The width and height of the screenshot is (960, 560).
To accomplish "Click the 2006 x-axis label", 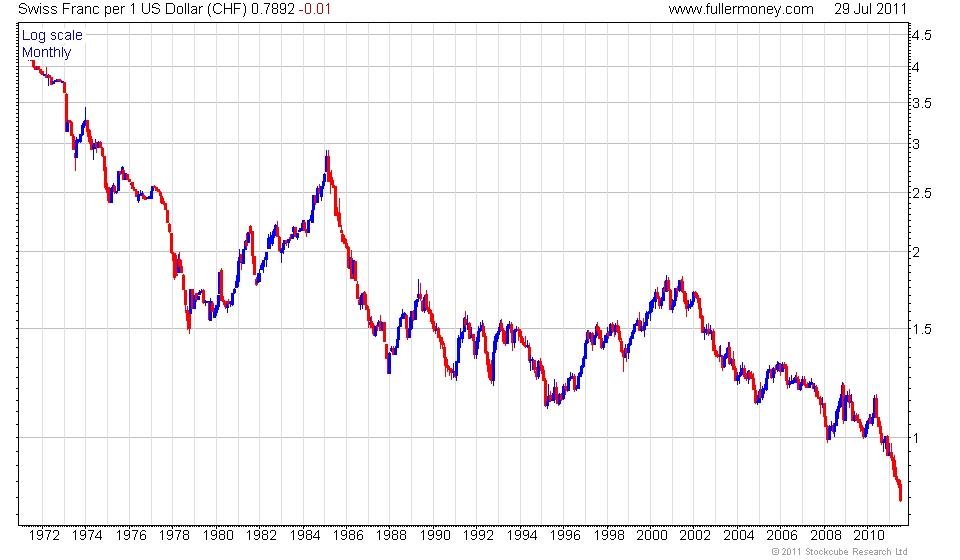I will pyautogui.click(x=782, y=535).
